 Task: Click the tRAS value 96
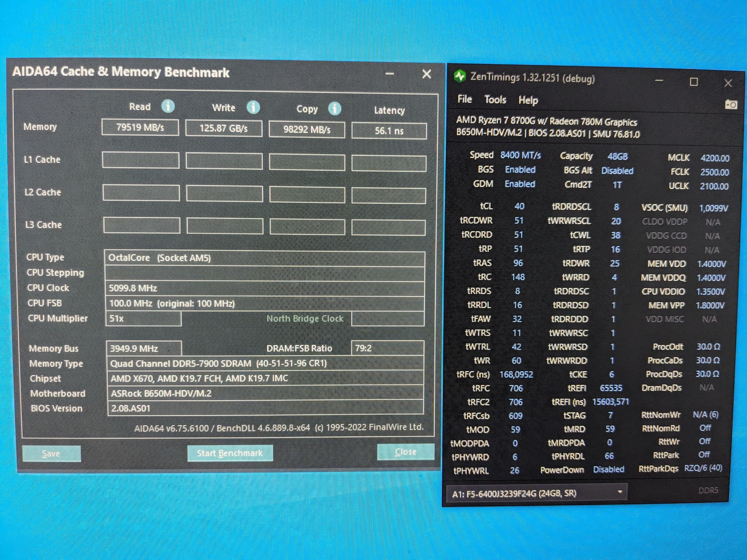pyautogui.click(x=518, y=263)
